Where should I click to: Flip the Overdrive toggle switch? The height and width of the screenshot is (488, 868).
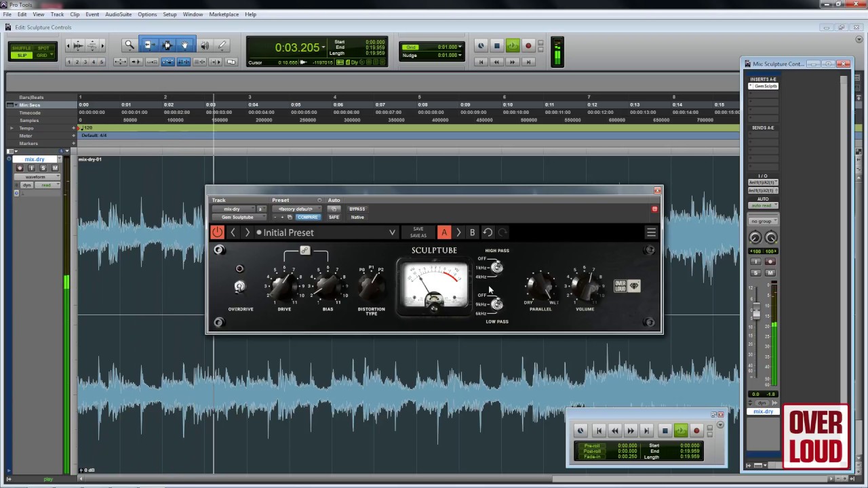[239, 287]
